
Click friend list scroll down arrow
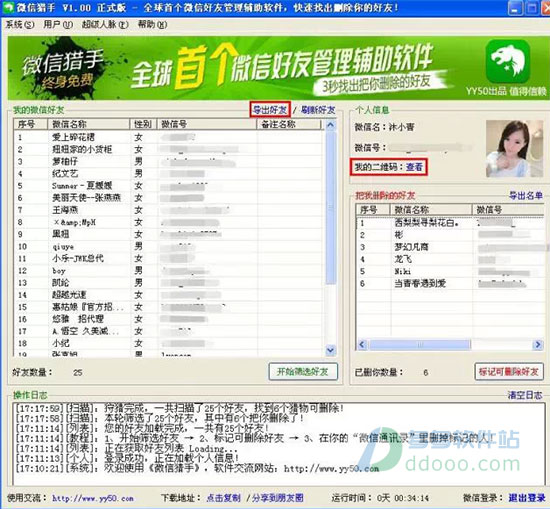(x=330, y=350)
